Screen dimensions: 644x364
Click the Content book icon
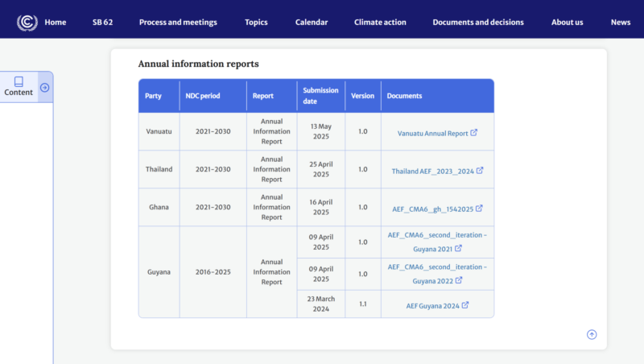pos(19,81)
